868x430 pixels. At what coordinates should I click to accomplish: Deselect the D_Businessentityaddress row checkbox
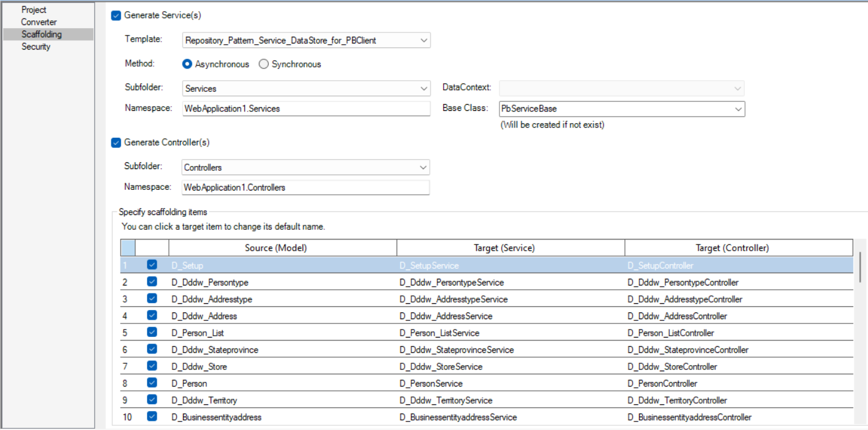click(x=152, y=417)
